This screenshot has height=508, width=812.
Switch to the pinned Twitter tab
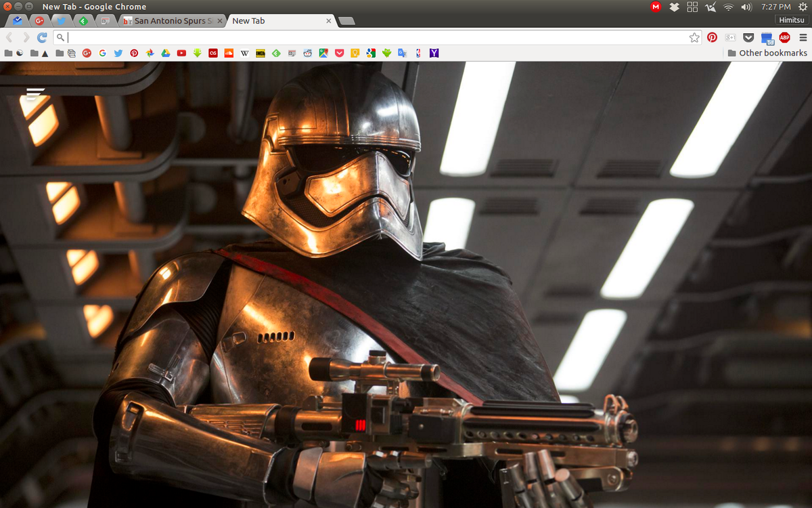point(61,21)
